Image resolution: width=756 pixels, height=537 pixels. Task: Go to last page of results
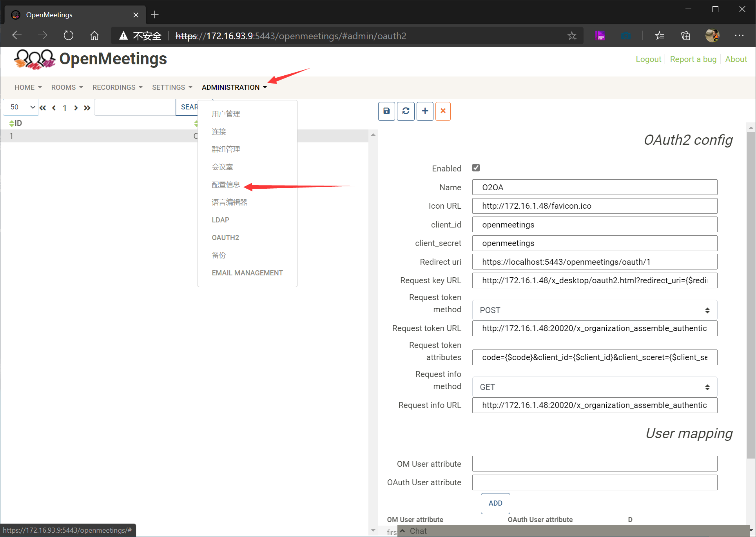pyautogui.click(x=87, y=108)
